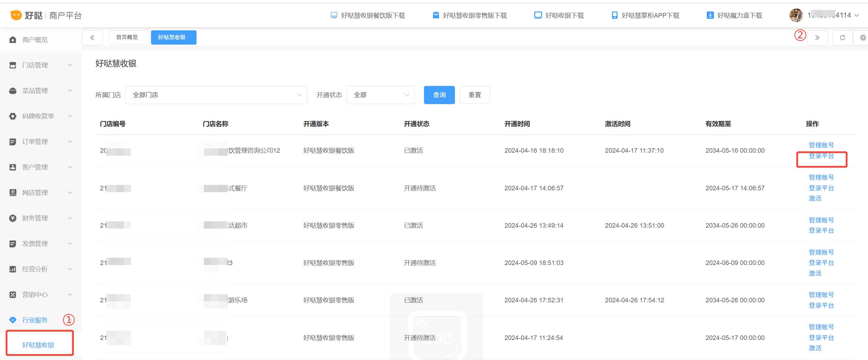868x360 pixels.
Task: Click 激活 link for the 式餐厅 store row
Action: pos(815,199)
